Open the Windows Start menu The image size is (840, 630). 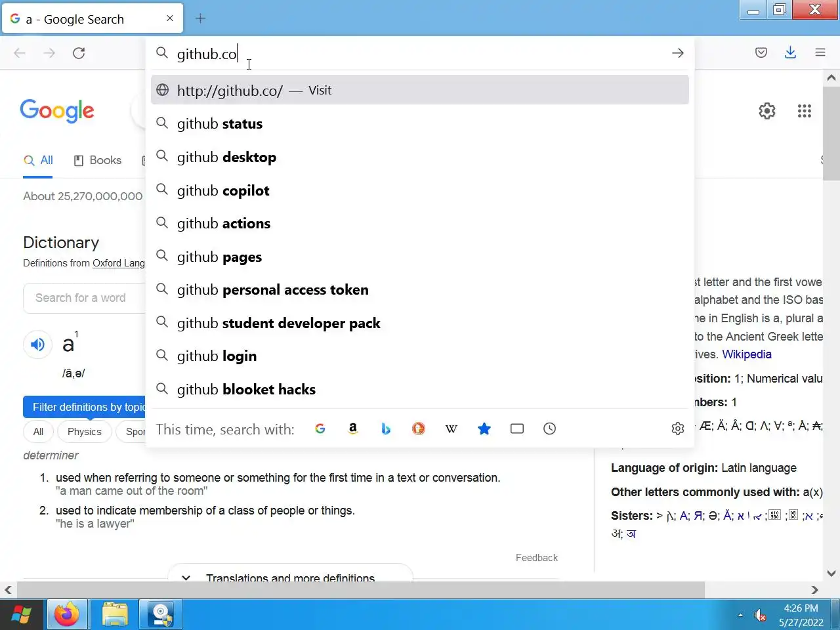pos(21,615)
